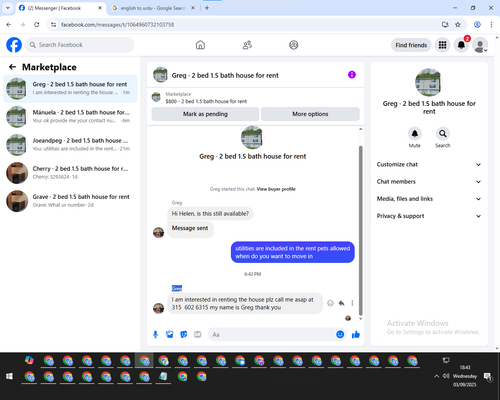Viewport: 500px width, 400px height.
Task: Open the Cherry conversation in the list
Action: pyautogui.click(x=70, y=173)
